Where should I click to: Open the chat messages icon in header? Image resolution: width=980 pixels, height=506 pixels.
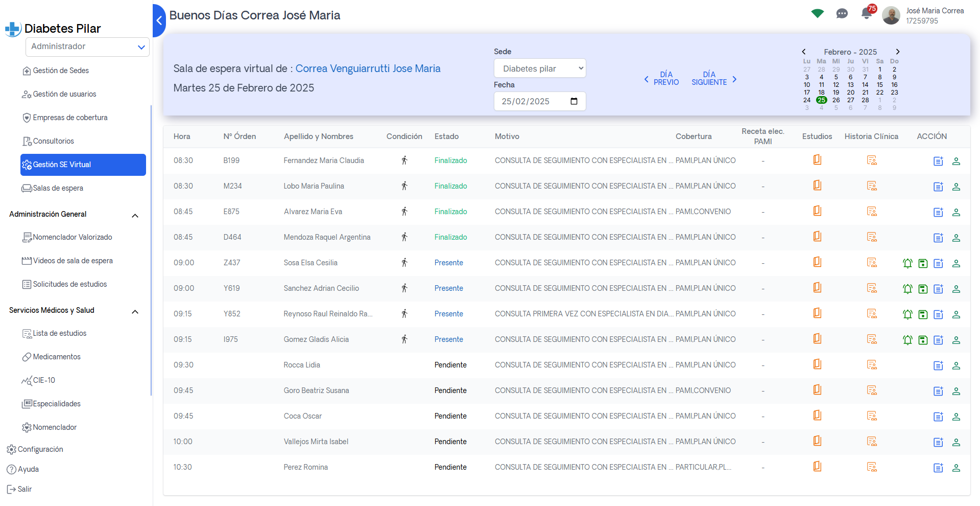[x=842, y=14]
